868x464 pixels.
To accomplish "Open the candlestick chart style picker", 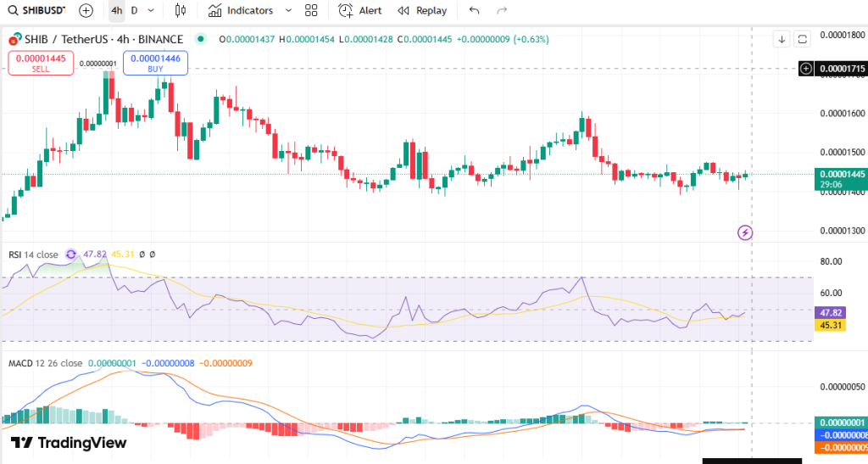I will click(x=180, y=11).
